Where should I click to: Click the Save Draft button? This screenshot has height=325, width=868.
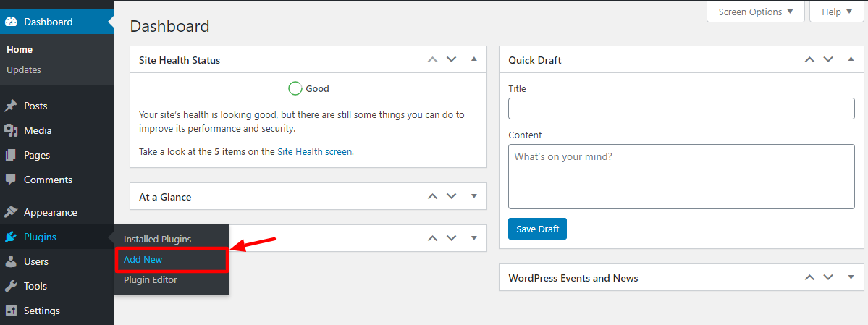click(x=537, y=229)
